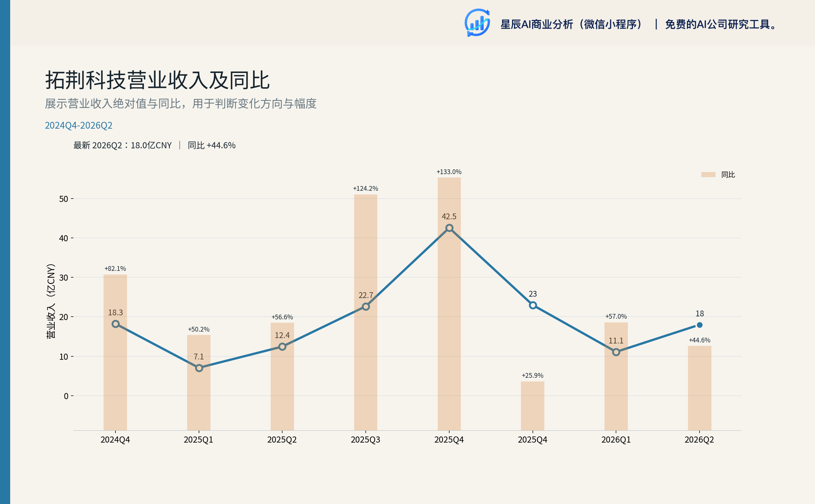Click the x-axis label 2024Q4

[x=115, y=440]
